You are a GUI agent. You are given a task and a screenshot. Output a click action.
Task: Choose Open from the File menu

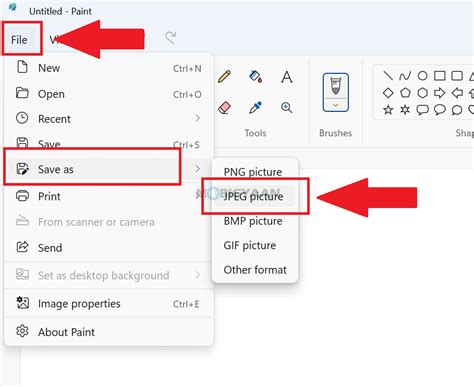tap(109, 94)
